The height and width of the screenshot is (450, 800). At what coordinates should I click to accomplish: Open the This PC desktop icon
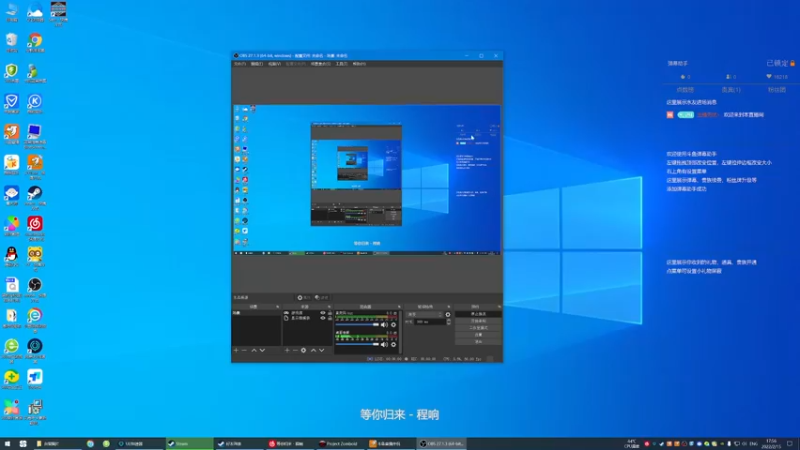[x=11, y=10]
